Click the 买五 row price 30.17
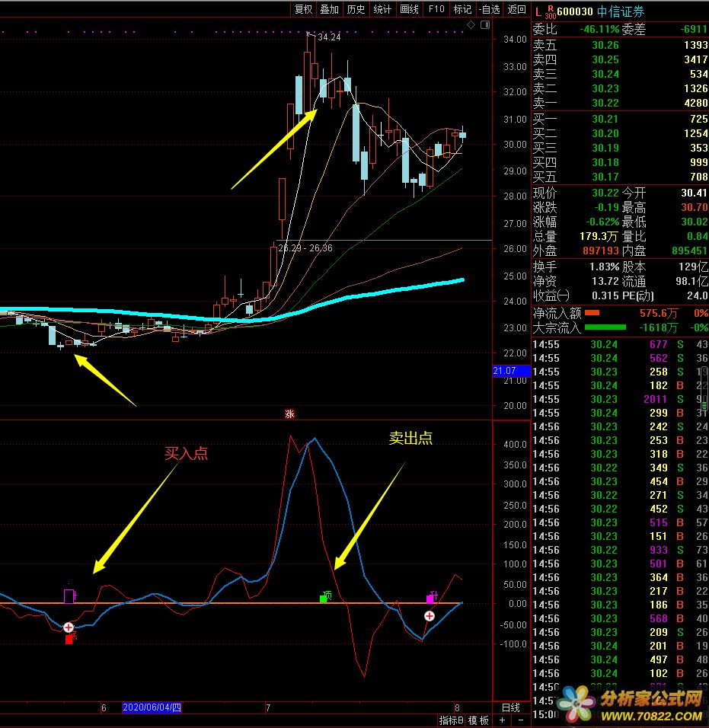Image resolution: width=709 pixels, height=728 pixels. (605, 177)
